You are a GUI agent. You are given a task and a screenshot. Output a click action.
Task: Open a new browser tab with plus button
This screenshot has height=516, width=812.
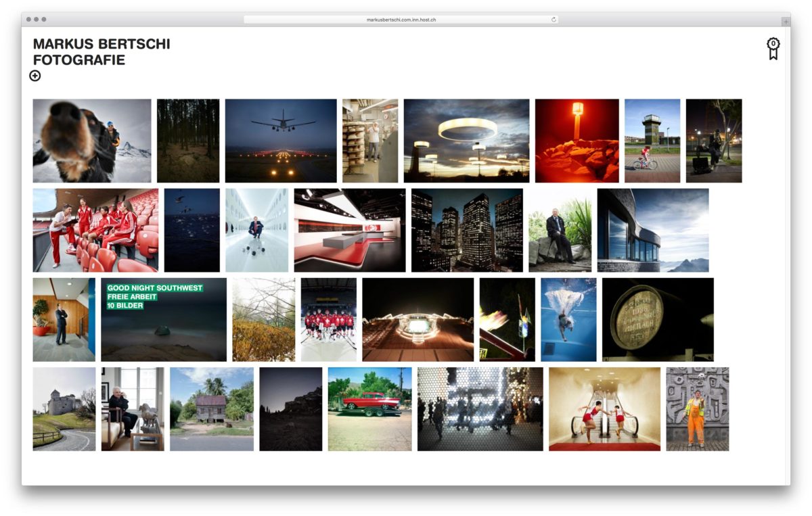point(785,22)
